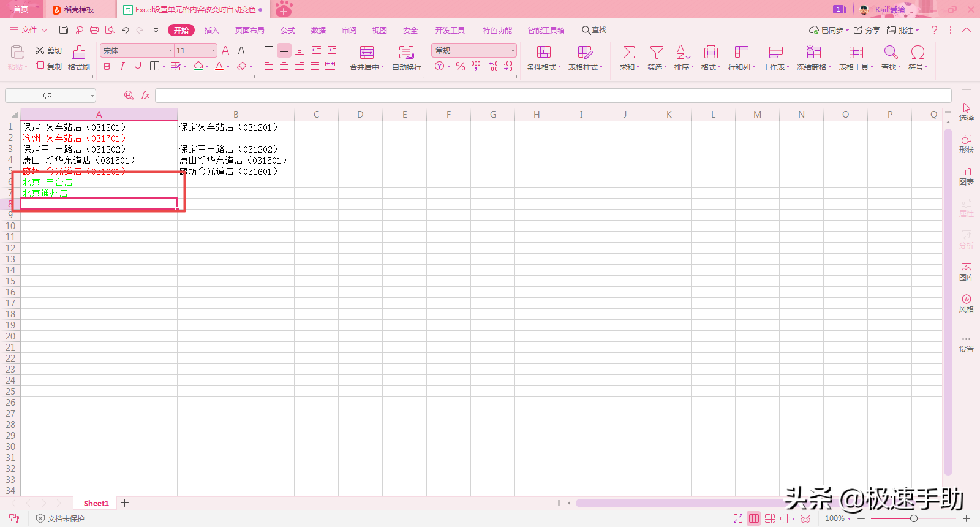This screenshot has width=980, height=527.
Task: Switch to the 页面布局 Page Layout tab
Action: (x=250, y=30)
